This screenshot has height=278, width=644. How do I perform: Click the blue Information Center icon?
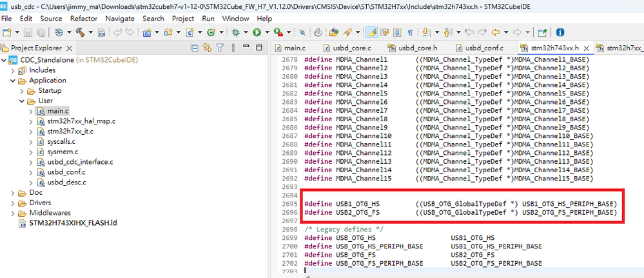click(x=560, y=32)
